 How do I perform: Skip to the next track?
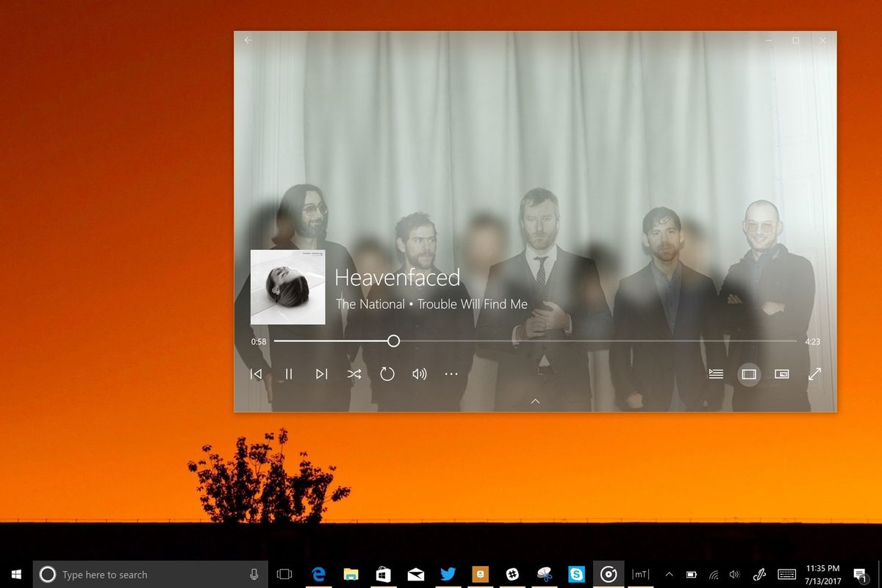coord(321,373)
